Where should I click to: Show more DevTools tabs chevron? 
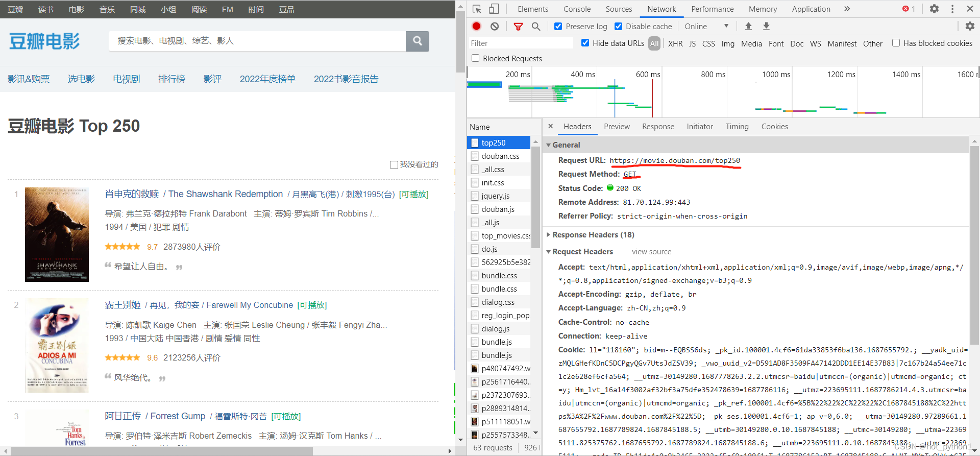point(847,9)
